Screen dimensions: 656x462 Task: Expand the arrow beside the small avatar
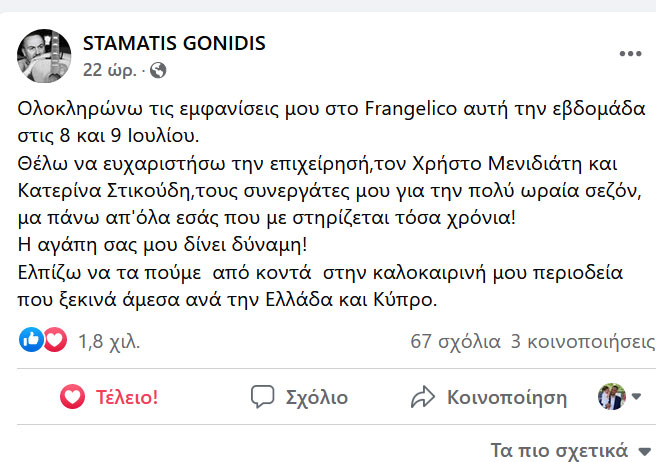point(636,397)
